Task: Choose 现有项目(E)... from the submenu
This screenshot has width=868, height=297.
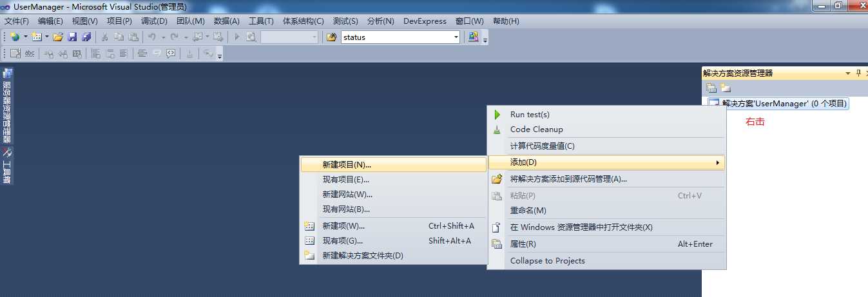Action: pyautogui.click(x=394, y=180)
